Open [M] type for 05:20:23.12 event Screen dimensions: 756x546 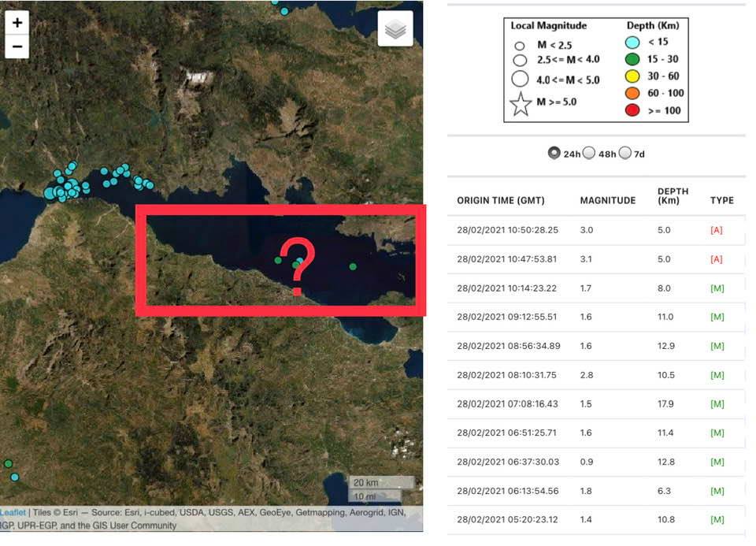717,519
